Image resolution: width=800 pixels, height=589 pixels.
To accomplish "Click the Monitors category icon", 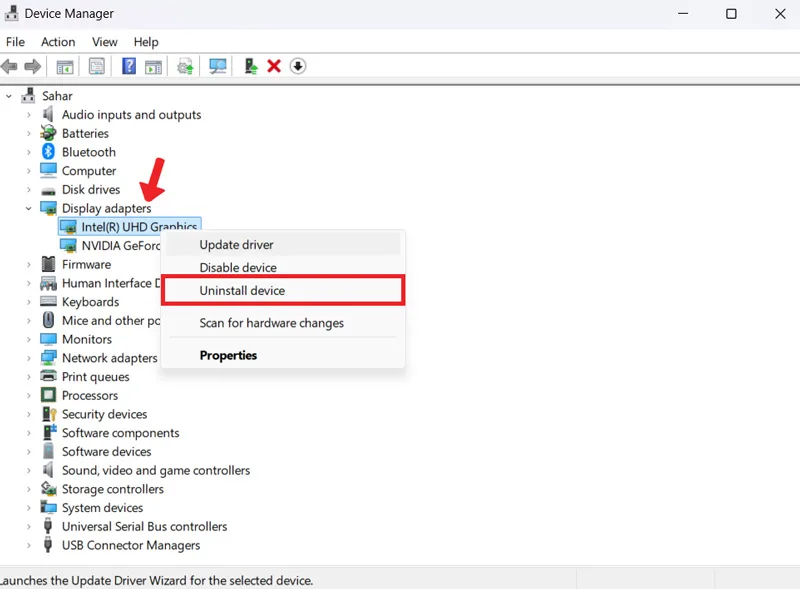I will 48,339.
